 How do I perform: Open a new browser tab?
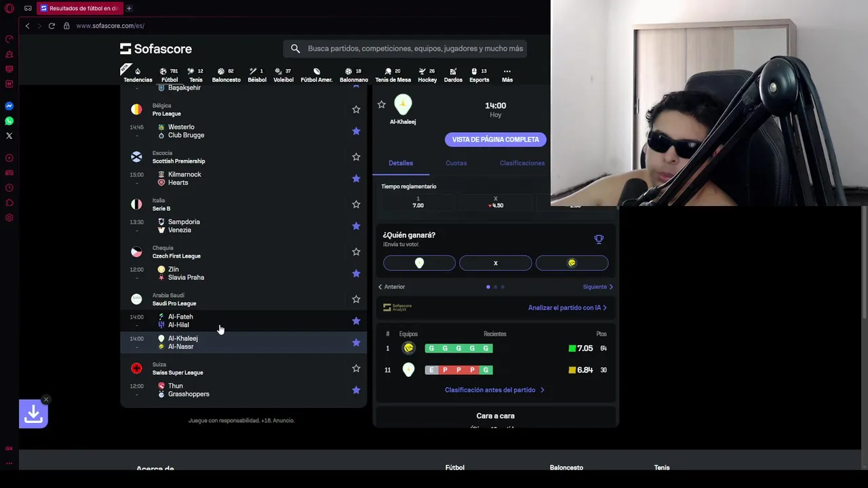pos(129,8)
